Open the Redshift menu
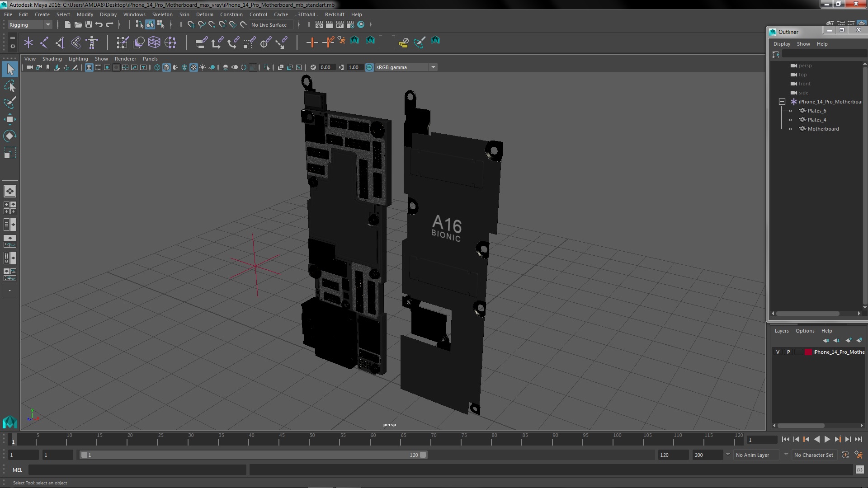 pyautogui.click(x=335, y=14)
